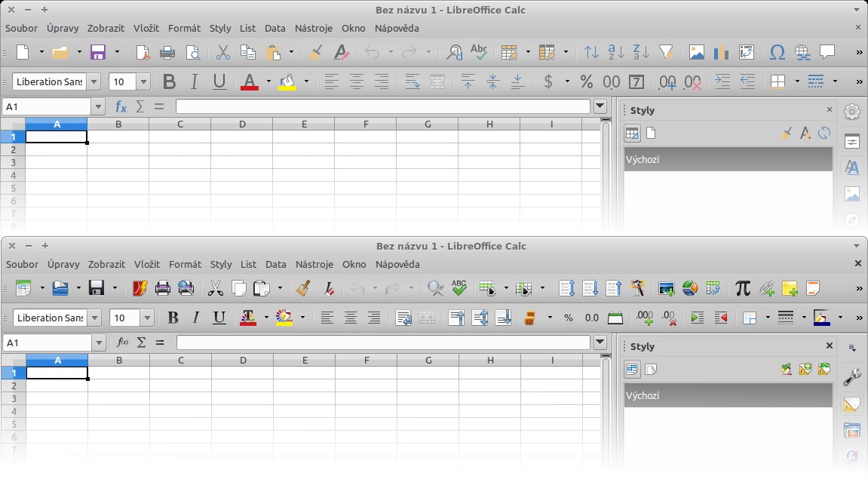
Task: Open Vložit menu in bottom window
Action: coord(147,265)
